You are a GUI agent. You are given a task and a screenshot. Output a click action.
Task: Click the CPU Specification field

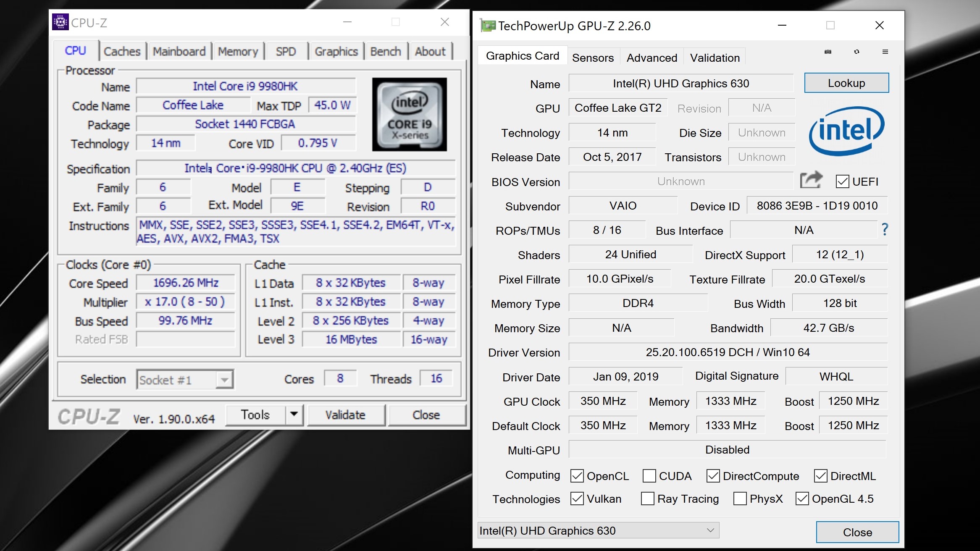pos(296,168)
